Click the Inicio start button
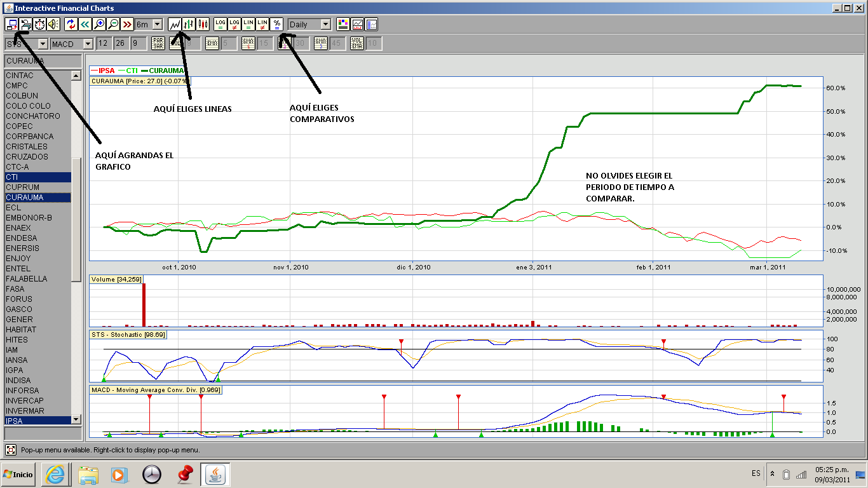Image resolution: width=868 pixels, height=488 pixels. 18,475
